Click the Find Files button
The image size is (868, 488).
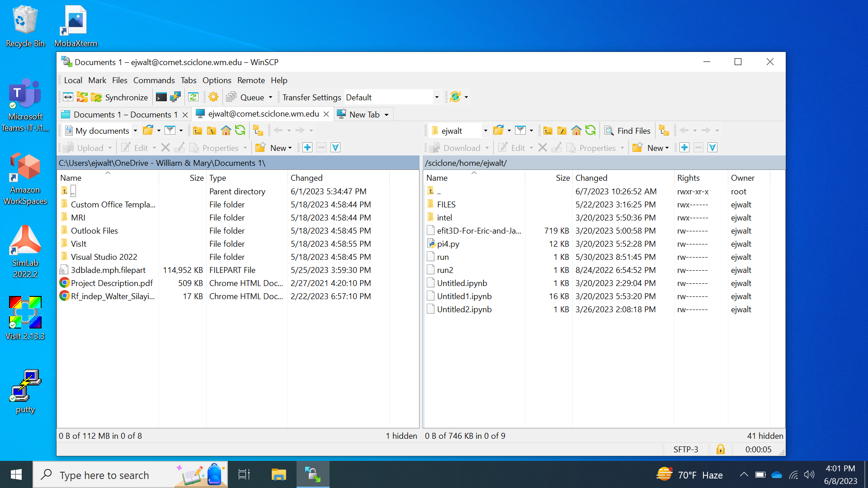(627, 131)
